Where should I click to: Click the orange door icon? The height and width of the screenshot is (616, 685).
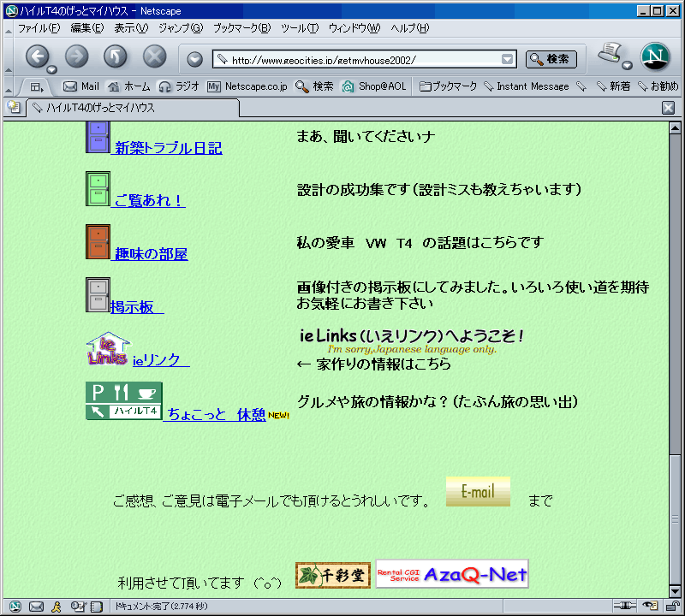[98, 242]
